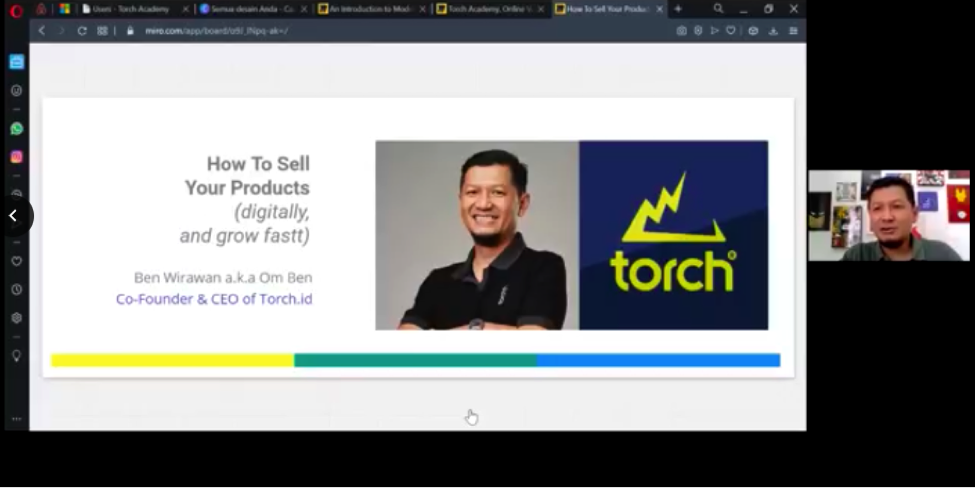This screenshot has height=488, width=975.
Task: Click the search tabs magnifier icon
Action: (718, 9)
